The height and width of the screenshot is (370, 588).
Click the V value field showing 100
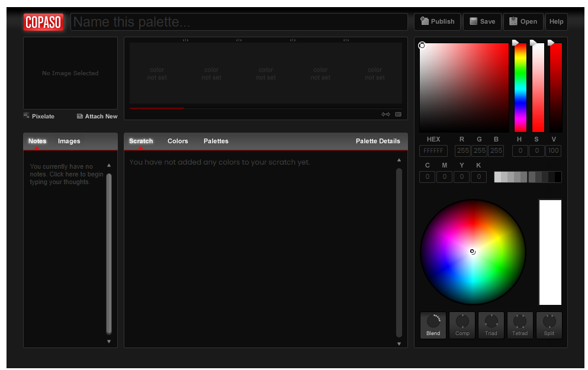point(553,151)
